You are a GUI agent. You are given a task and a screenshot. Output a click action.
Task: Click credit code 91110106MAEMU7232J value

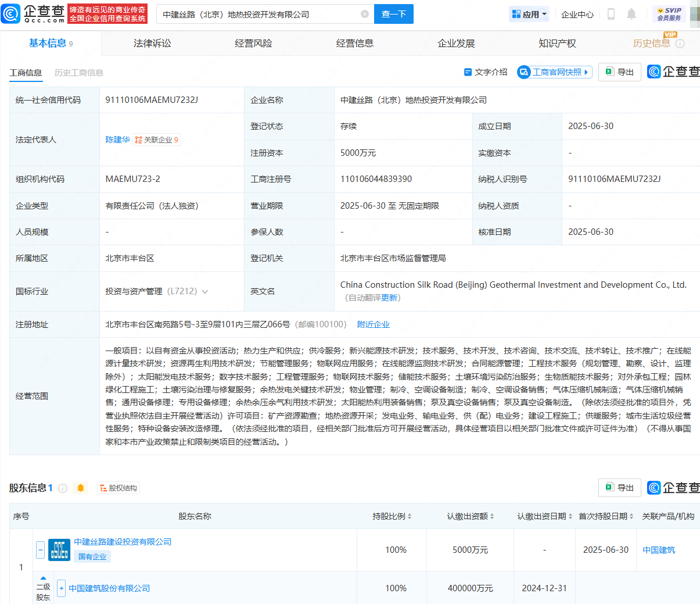tap(152, 100)
